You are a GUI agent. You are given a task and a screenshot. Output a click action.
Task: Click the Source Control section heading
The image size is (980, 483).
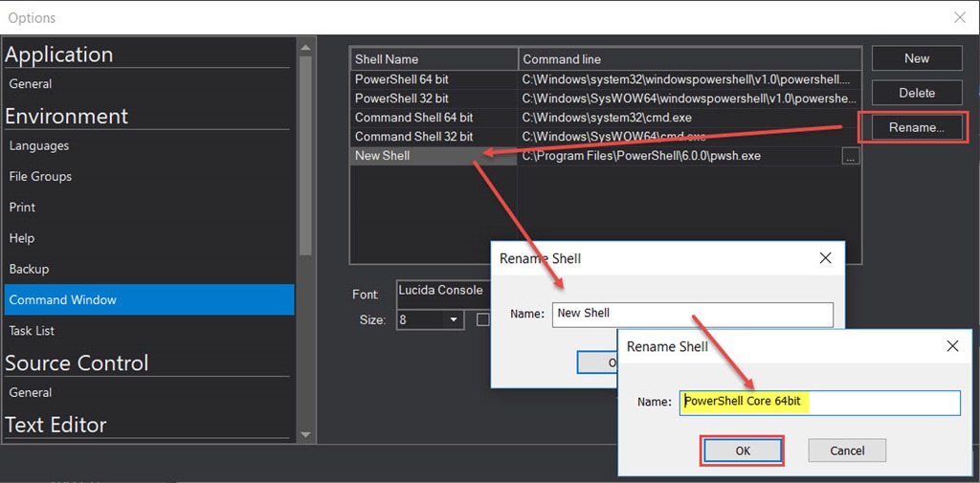click(x=77, y=362)
